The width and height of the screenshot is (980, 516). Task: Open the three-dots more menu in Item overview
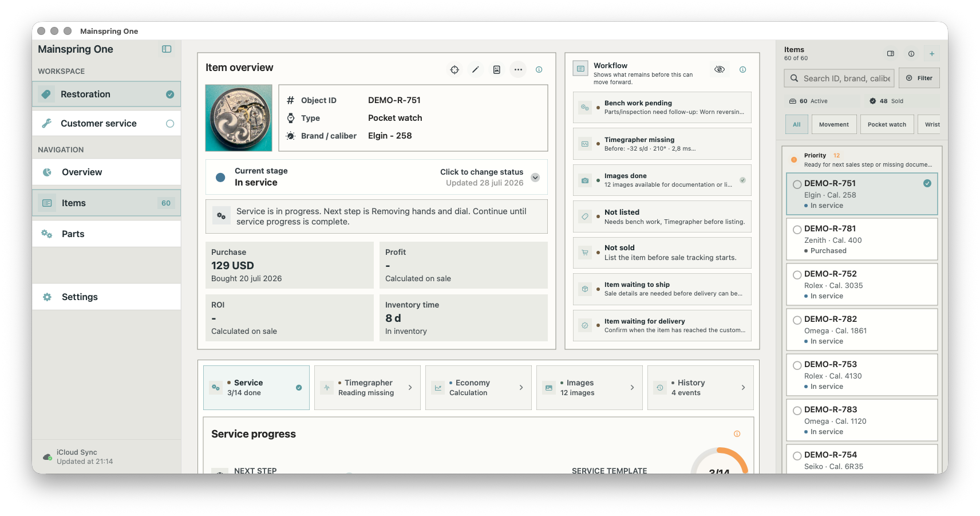click(x=518, y=70)
